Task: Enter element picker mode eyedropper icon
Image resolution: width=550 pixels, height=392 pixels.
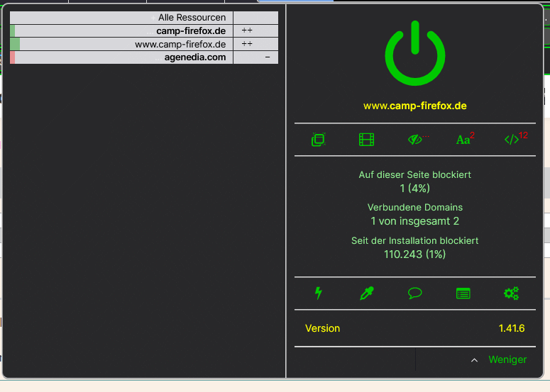Action: point(367,293)
